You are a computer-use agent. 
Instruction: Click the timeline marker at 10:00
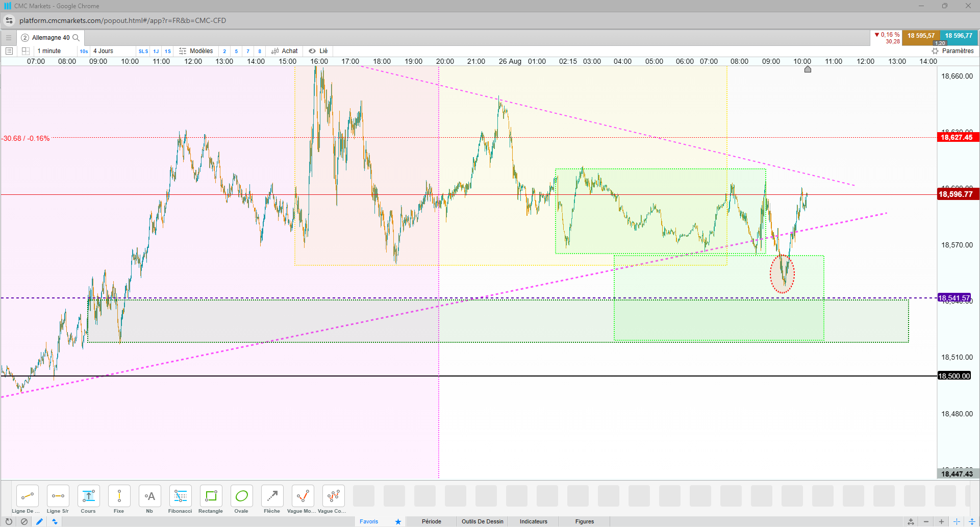click(808, 69)
